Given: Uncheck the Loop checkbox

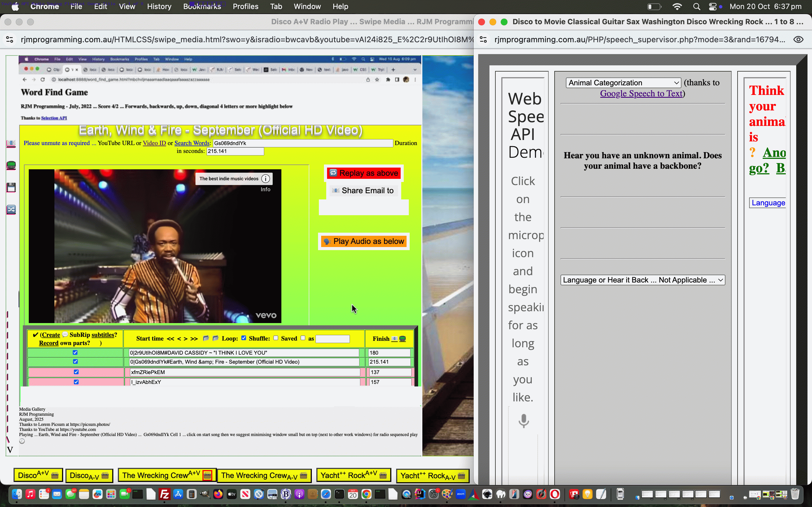Looking at the screenshot, I should click(x=244, y=338).
